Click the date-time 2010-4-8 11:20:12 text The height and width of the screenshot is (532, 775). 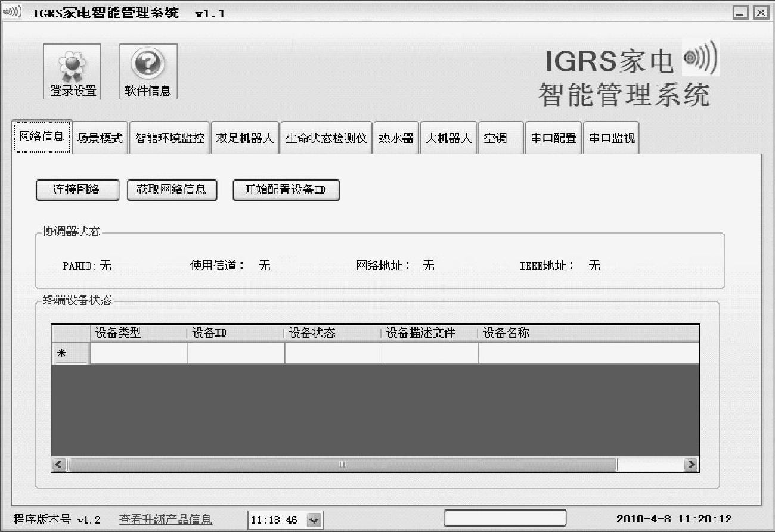[674, 519]
